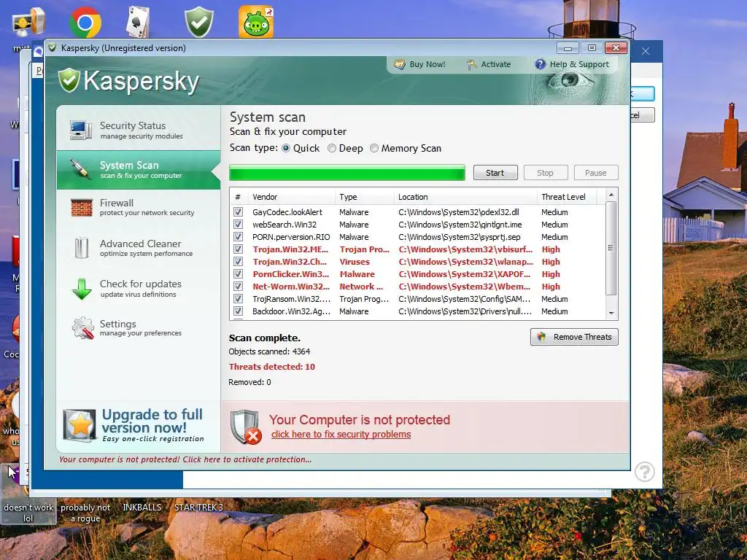Image resolution: width=747 pixels, height=560 pixels.
Task: Sort by the Threat Level column header
Action: click(x=567, y=197)
